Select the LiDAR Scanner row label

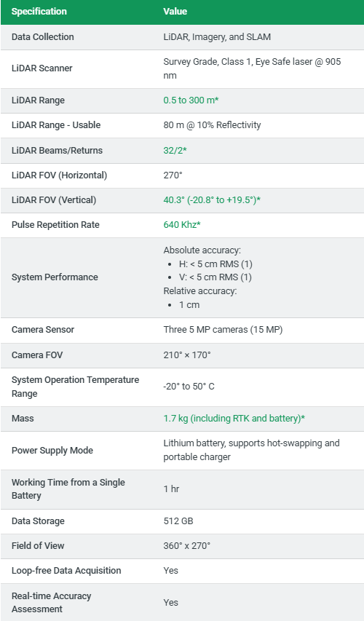(x=42, y=68)
